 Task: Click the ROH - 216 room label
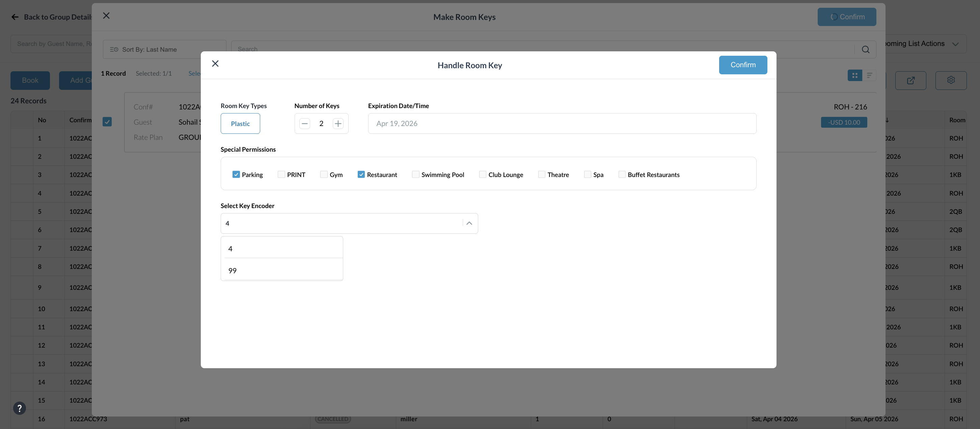pyautogui.click(x=850, y=107)
